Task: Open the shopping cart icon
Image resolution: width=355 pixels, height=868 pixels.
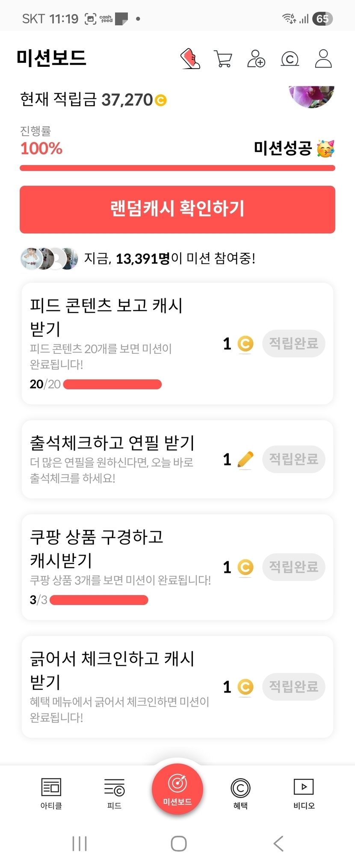Action: (x=223, y=59)
